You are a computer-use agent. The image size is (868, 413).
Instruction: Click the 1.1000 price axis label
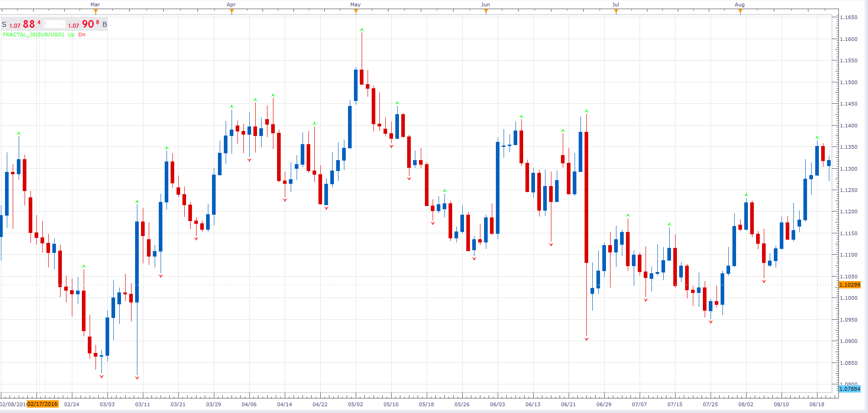point(848,298)
